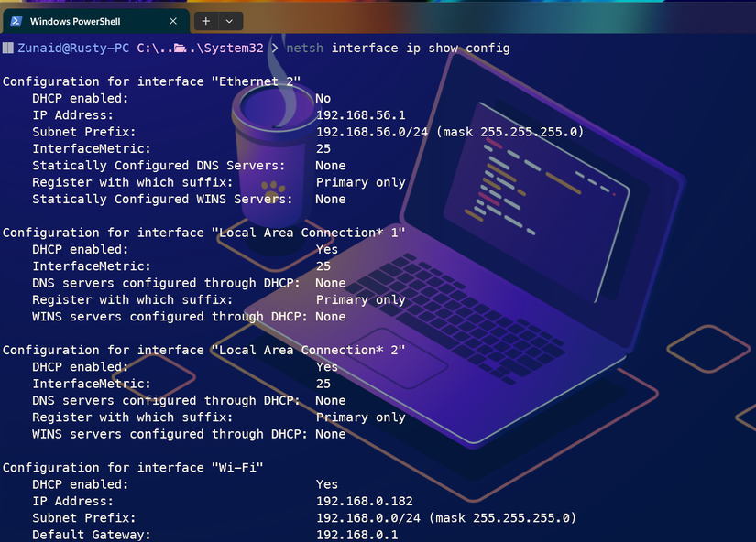Image resolution: width=756 pixels, height=542 pixels.
Task: Select the Wi-Fi IP Address 192.168.0.182
Action: coord(363,501)
